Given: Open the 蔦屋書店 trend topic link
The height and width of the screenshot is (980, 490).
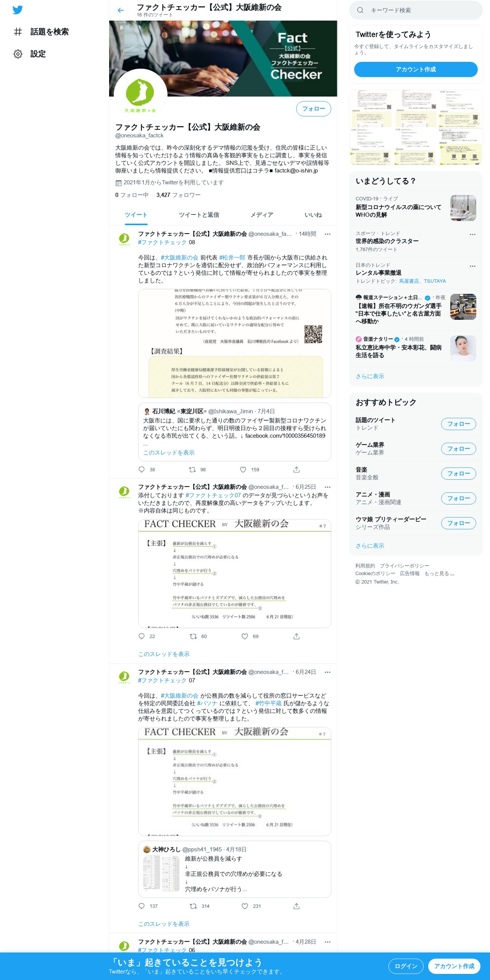Looking at the screenshot, I should tap(409, 281).
